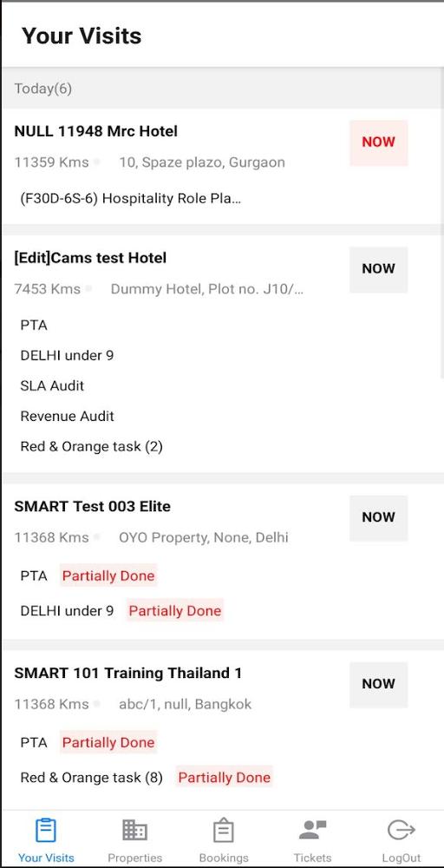Image resolution: width=444 pixels, height=868 pixels.
Task: Tap the LogOut arrow icon
Action: [402, 831]
